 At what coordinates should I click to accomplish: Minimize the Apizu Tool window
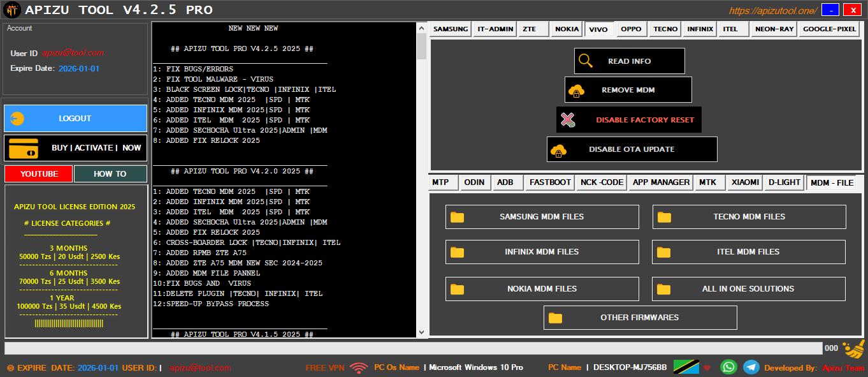pos(830,10)
